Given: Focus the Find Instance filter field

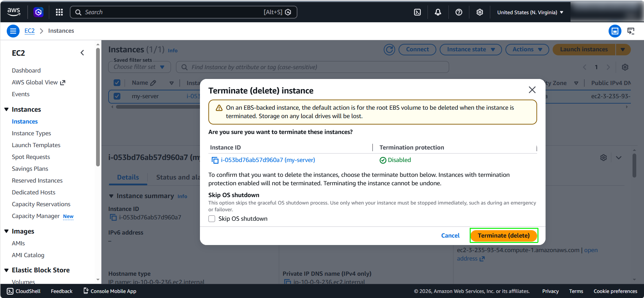Looking at the screenshot, I should (x=313, y=67).
